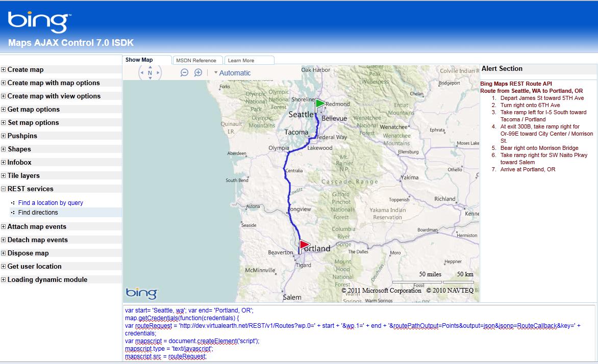
Task: Pan the map up using the up arrow
Action: click(x=150, y=67)
